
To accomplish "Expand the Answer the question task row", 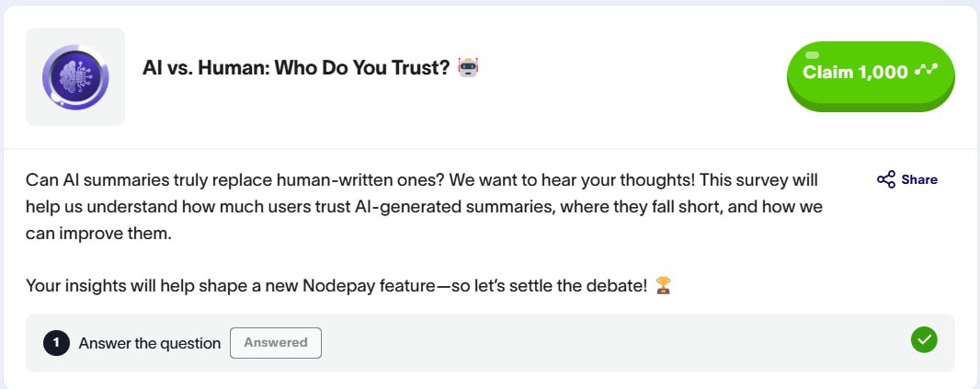I will pos(490,343).
